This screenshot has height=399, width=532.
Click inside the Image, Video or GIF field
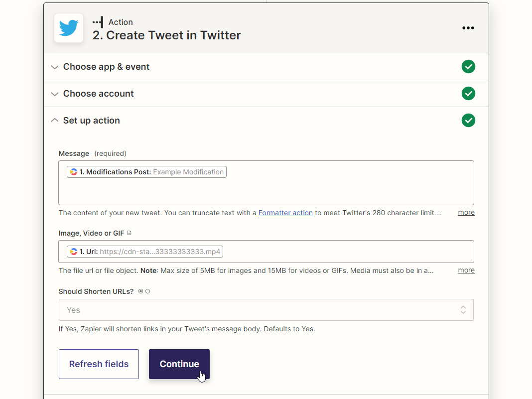266,252
